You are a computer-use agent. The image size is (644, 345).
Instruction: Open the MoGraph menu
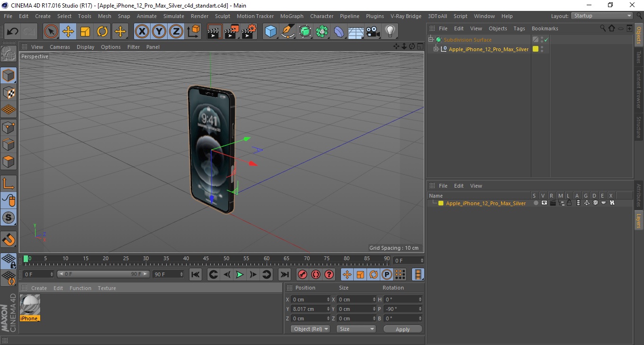292,16
